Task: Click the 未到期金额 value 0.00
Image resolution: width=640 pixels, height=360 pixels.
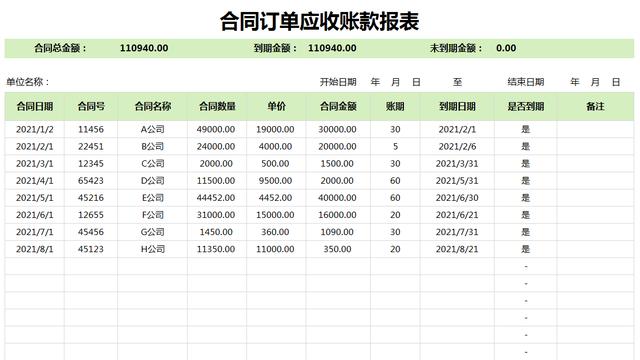Action: (x=506, y=48)
